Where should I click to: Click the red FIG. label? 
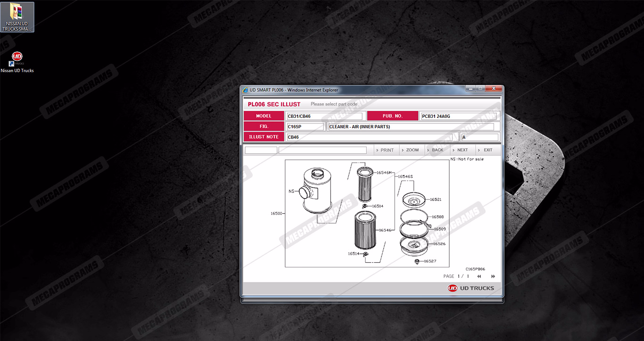[264, 126]
